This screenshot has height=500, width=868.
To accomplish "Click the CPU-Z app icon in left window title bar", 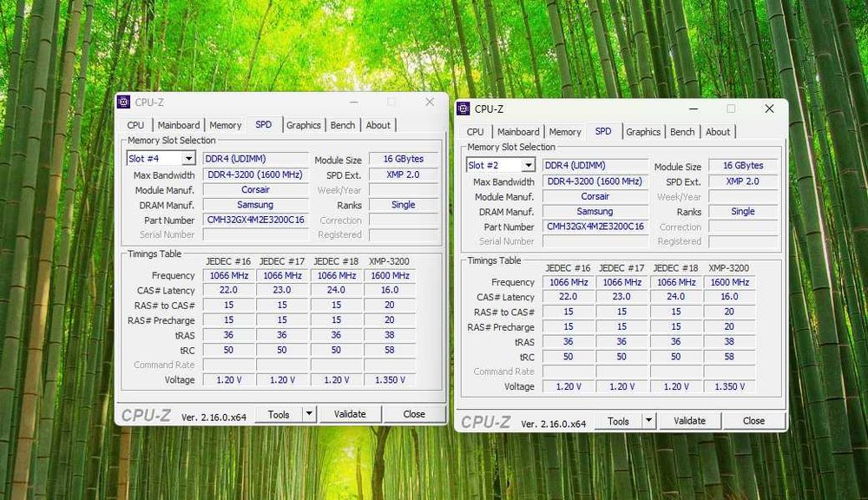I will pyautogui.click(x=123, y=102).
